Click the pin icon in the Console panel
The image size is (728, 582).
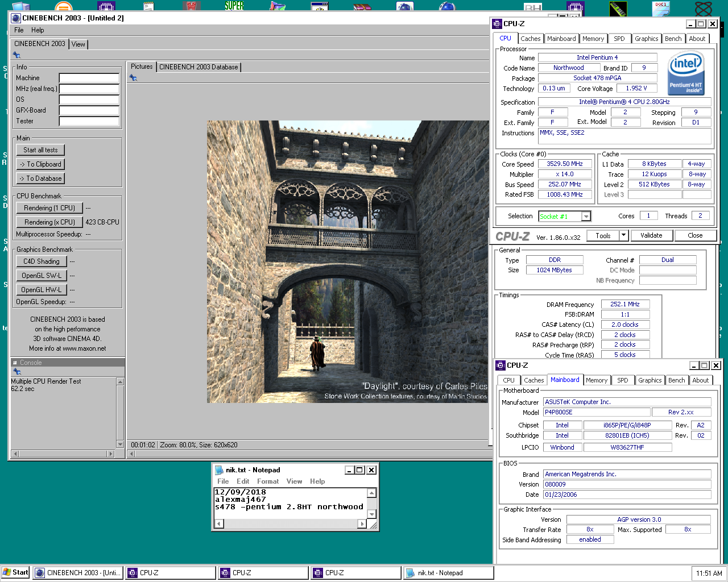[16, 372]
